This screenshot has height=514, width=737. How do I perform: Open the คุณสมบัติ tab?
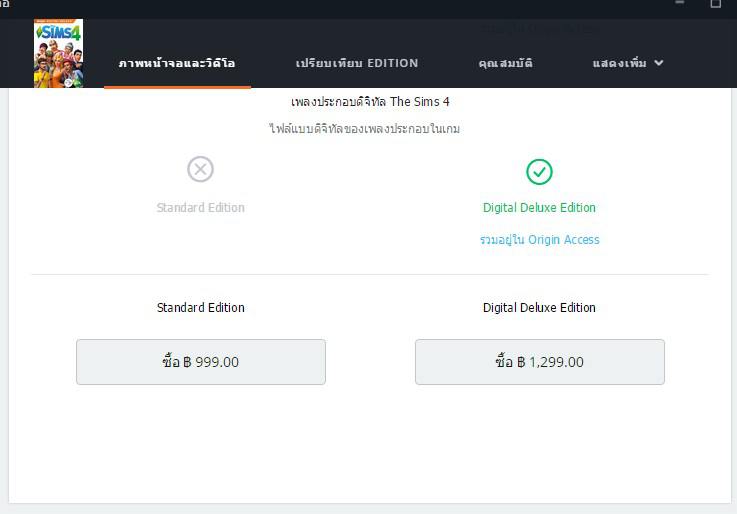505,63
